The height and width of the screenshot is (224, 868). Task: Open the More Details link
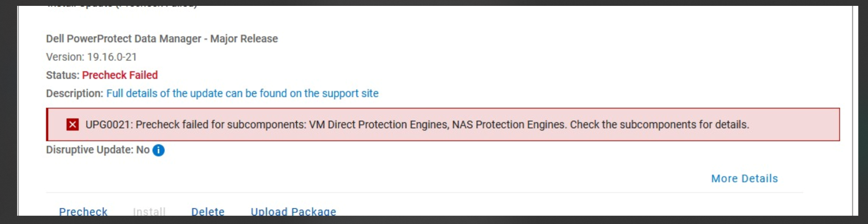(744, 179)
